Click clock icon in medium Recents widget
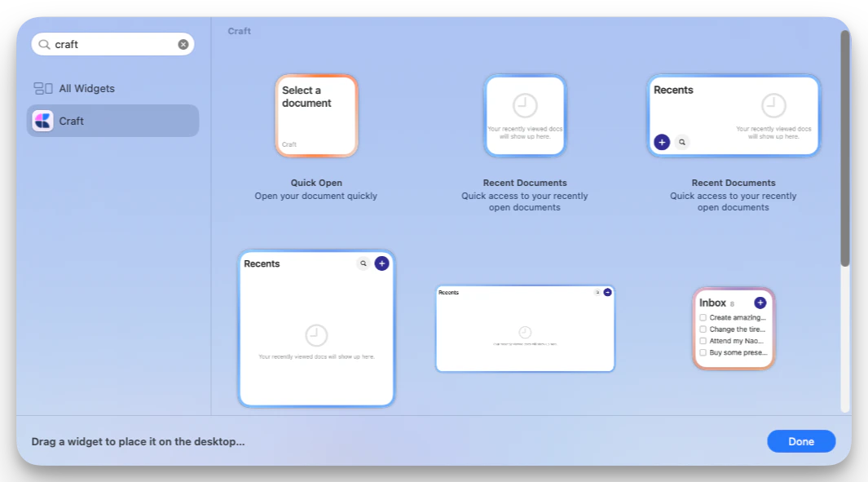This screenshot has height=482, width=868. pos(773,105)
